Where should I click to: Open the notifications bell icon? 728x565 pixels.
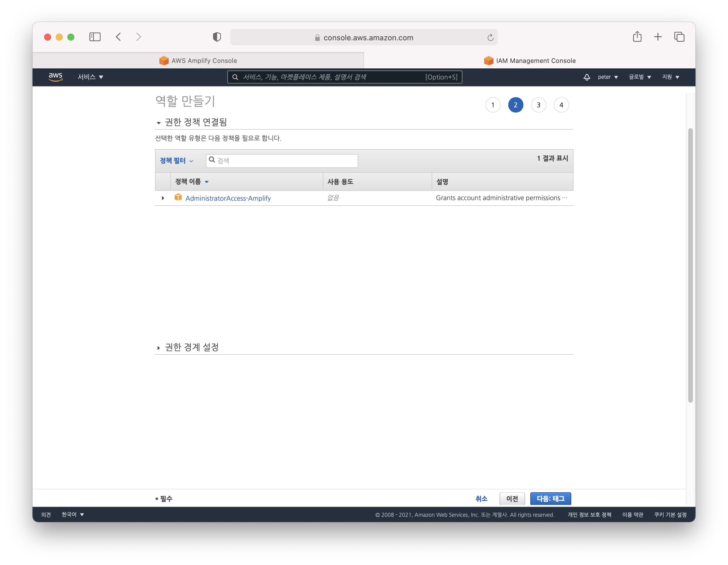pyautogui.click(x=587, y=77)
